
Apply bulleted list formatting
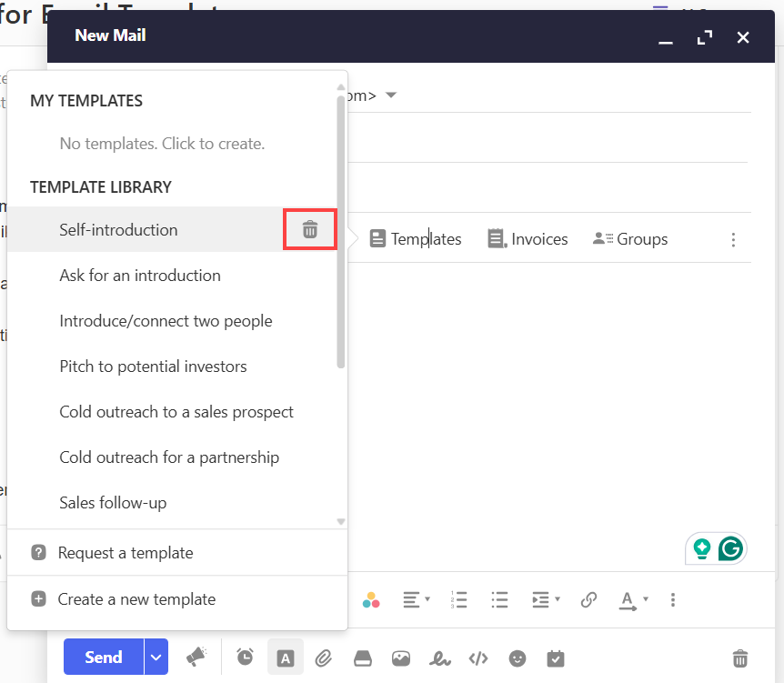pos(499,599)
